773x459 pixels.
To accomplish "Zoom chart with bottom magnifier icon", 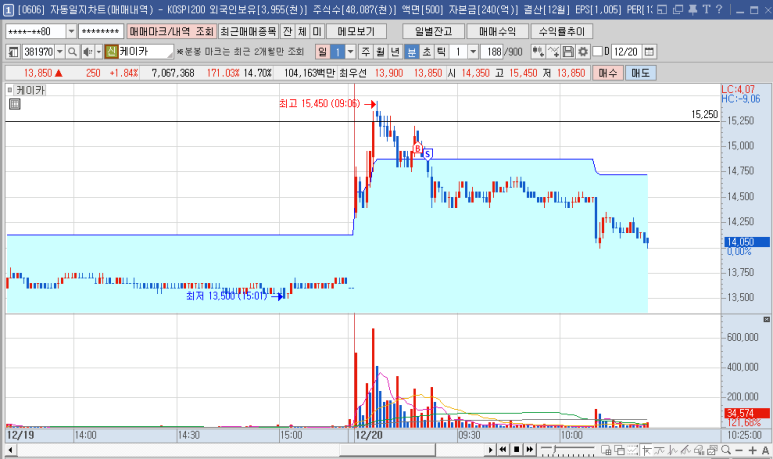I will click(x=726, y=450).
